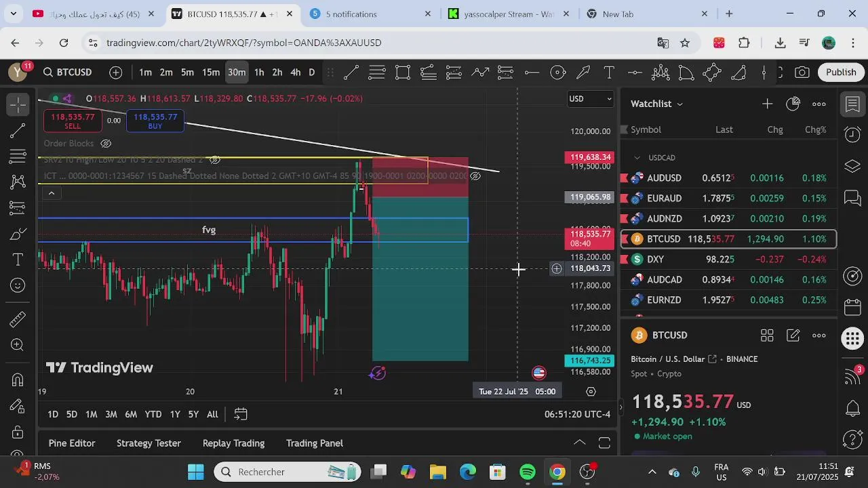Expand the bottom panel with the up chevron
The width and height of the screenshot is (868, 488).
point(580,443)
